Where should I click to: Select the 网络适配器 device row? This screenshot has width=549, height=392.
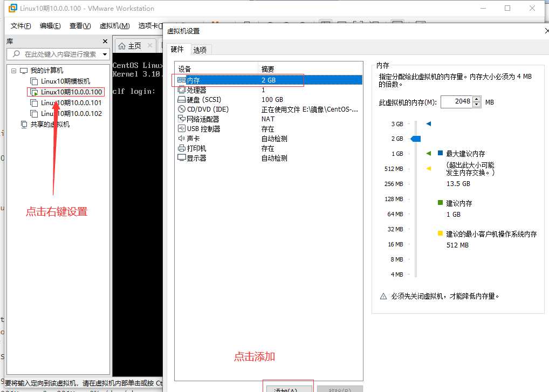coord(268,119)
